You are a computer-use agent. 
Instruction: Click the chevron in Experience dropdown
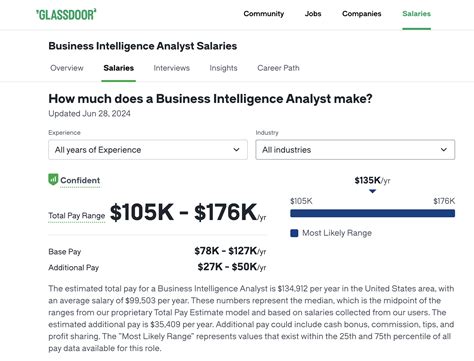pos(236,150)
